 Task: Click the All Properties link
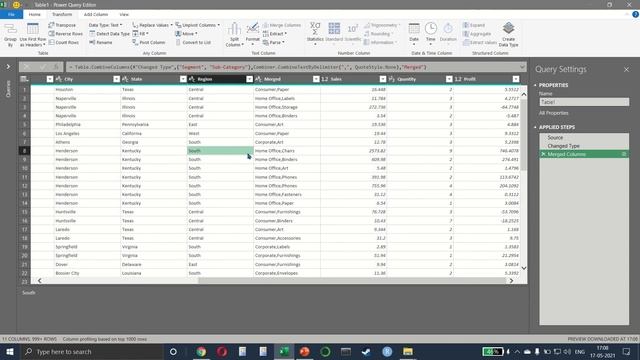(553, 113)
